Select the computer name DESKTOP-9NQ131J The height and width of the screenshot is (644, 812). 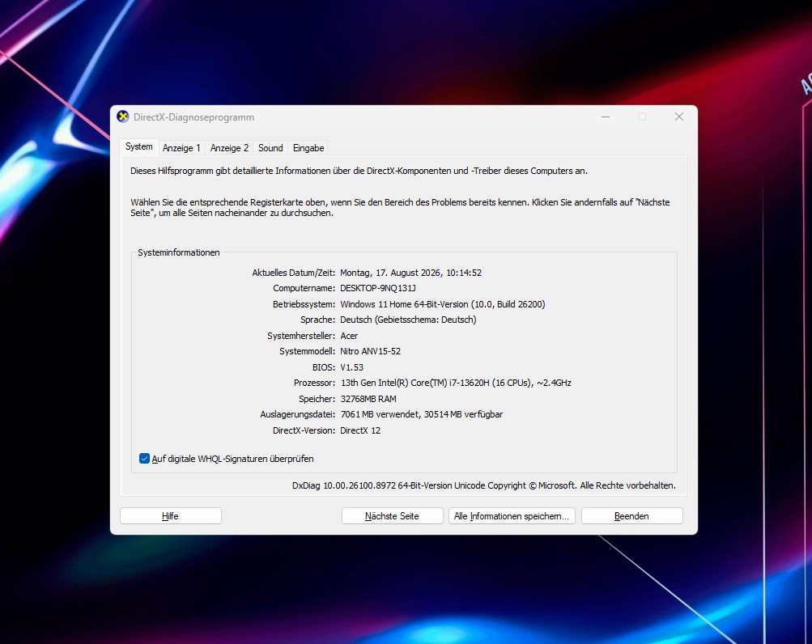[378, 288]
